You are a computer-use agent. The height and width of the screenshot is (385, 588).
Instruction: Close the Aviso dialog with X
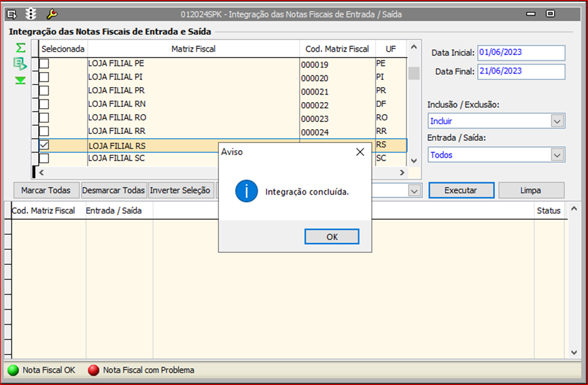(360, 152)
